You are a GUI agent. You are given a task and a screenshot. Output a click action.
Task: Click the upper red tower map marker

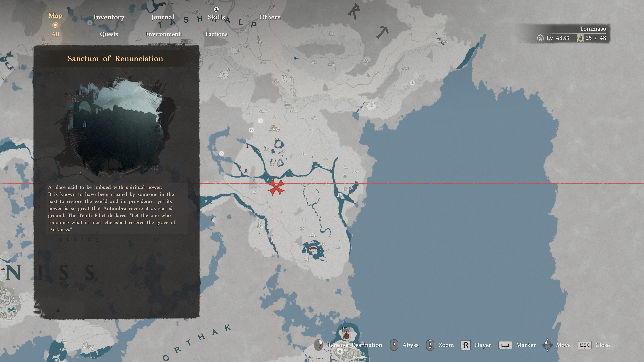pyautogui.click(x=248, y=146)
